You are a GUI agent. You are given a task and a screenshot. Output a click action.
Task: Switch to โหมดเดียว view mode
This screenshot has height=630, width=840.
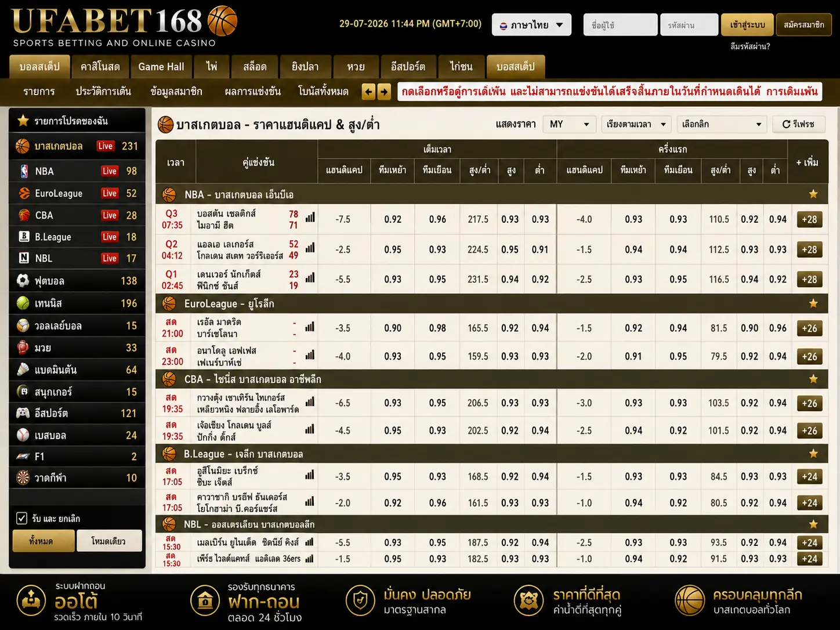coord(109,541)
